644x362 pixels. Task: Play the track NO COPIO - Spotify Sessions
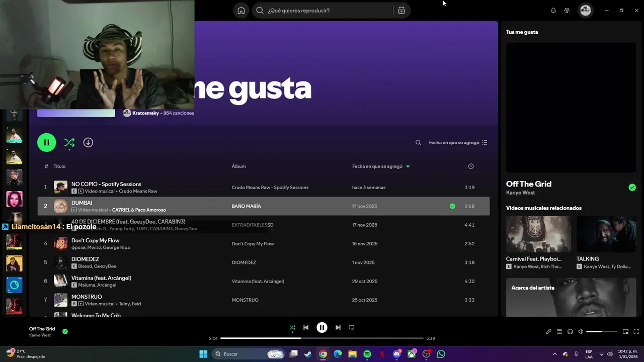106,184
